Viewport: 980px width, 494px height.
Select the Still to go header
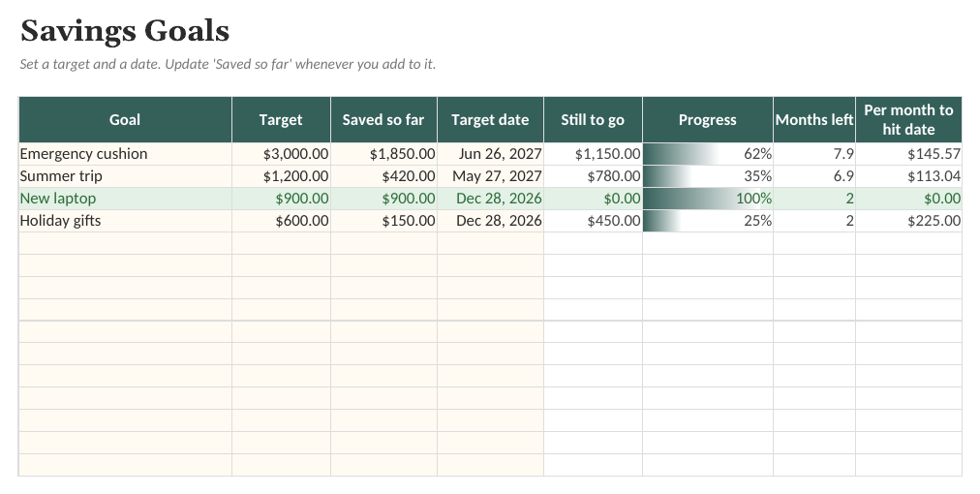tap(593, 119)
